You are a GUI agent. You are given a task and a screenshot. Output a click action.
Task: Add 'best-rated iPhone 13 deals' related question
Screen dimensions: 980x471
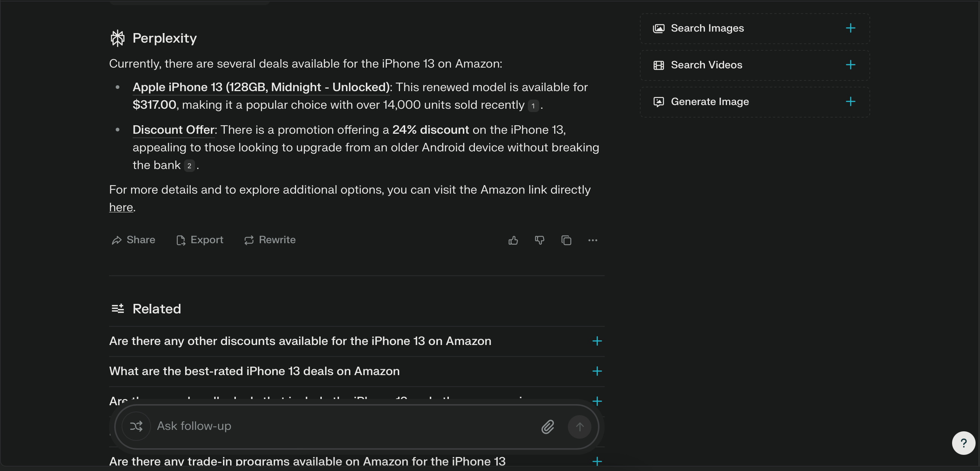coord(597,371)
